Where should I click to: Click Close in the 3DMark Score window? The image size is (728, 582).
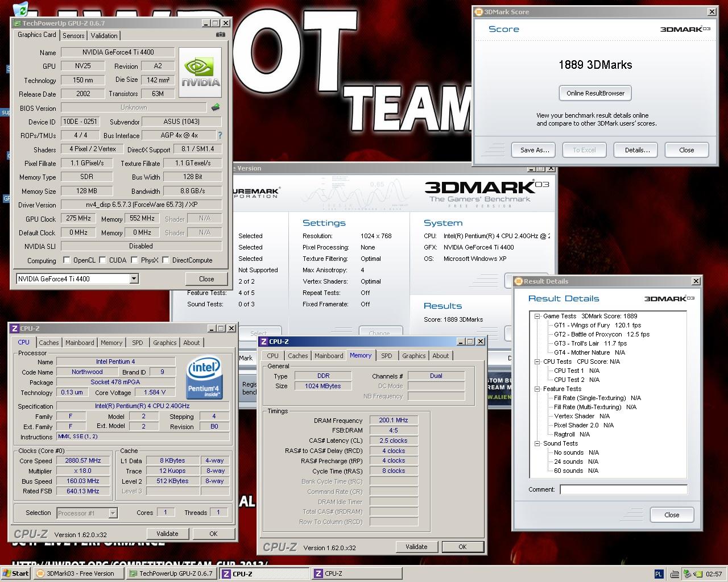click(x=686, y=150)
